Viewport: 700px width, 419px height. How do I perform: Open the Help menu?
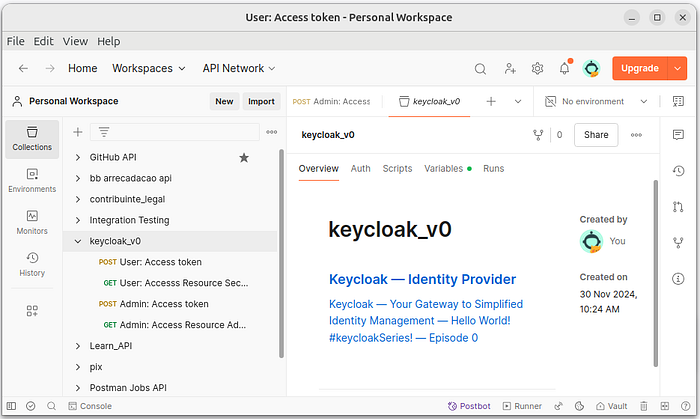[x=108, y=41]
